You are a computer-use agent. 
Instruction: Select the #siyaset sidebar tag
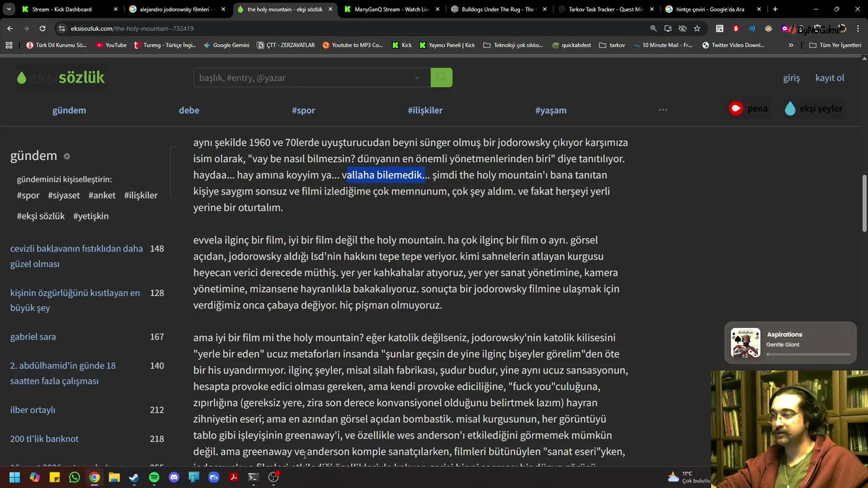64,195
